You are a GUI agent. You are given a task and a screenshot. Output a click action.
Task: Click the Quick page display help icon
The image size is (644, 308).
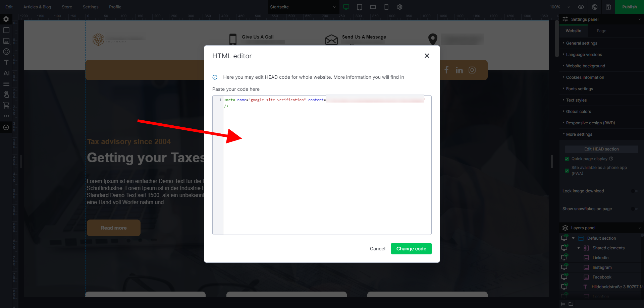[611, 159]
